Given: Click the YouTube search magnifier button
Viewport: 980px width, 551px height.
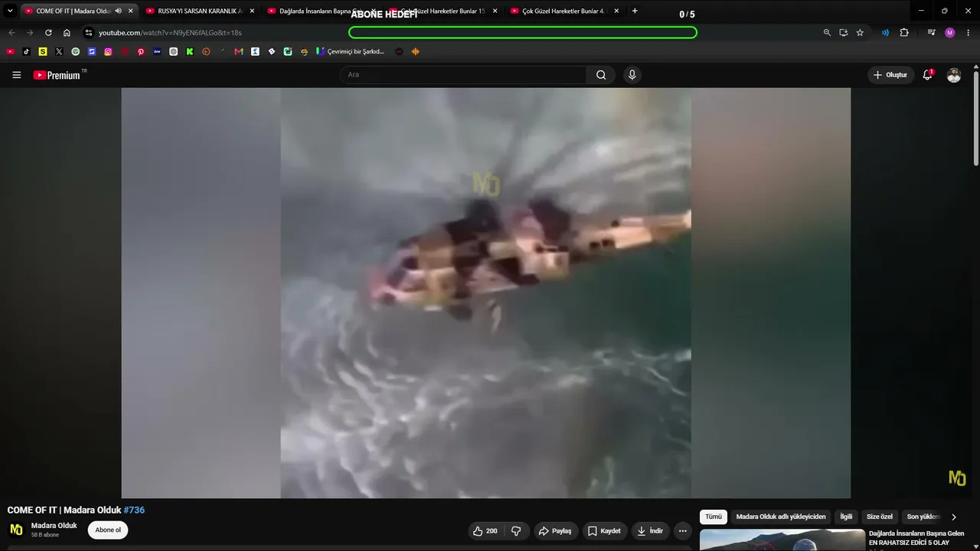Looking at the screenshot, I should pyautogui.click(x=601, y=75).
